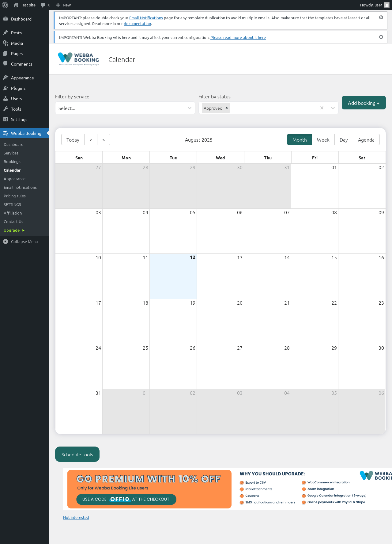Screen dimensions: 392x544
Task: Open Webba Dashboard submenu item
Action: (x=24, y=144)
